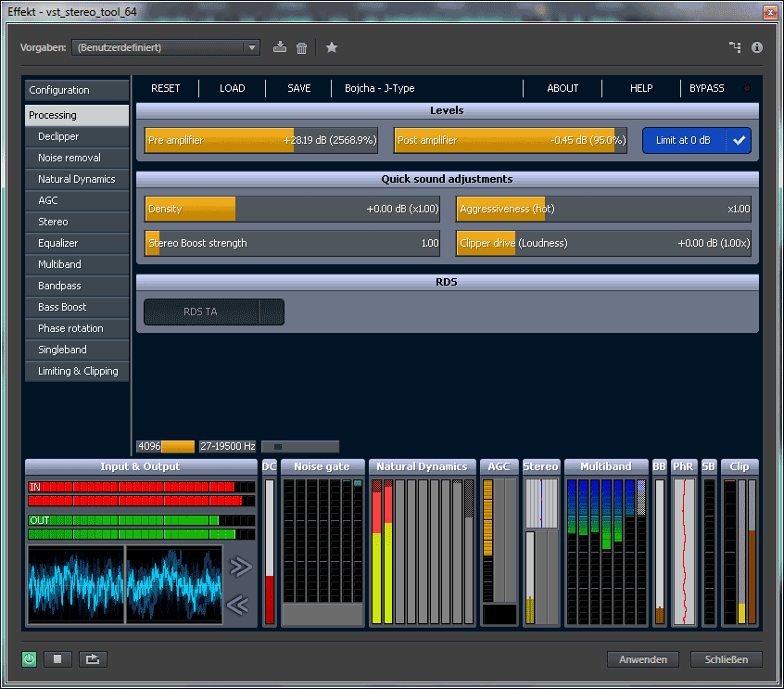The width and height of the screenshot is (784, 689).
Task: Adjust the Post amplifier slider
Action: coord(510,140)
